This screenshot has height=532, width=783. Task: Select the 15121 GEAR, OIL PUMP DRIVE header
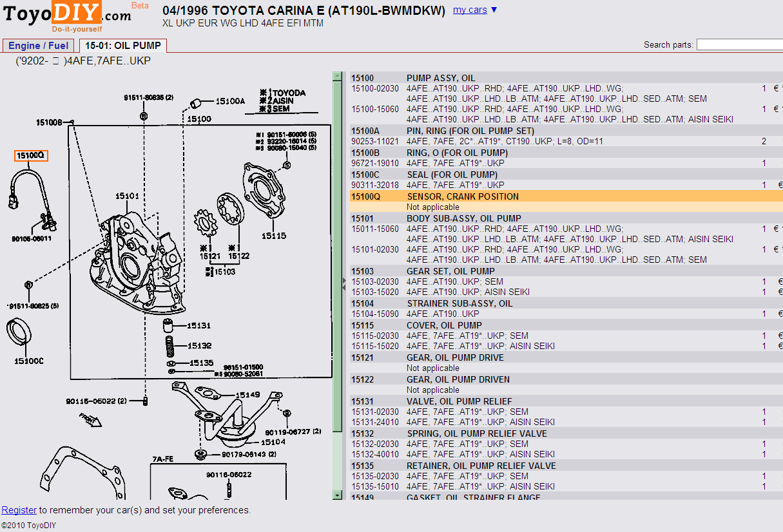(x=566, y=357)
